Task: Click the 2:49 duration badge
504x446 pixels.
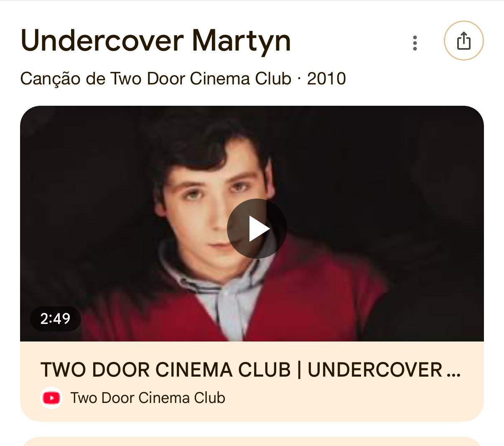Action: pos(55,319)
